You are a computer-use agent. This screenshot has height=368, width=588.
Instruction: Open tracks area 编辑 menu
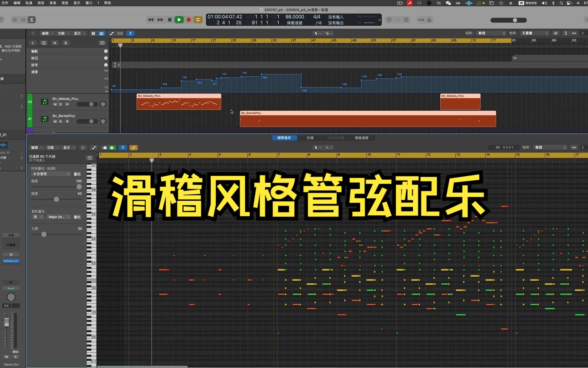47,33
